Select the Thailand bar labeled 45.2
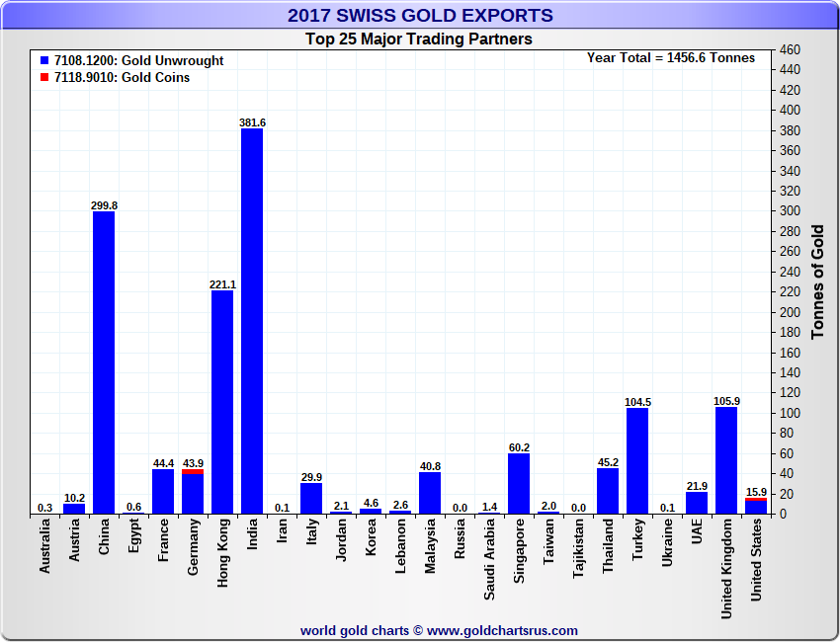Viewport: 840px width, 642px height. point(608,491)
